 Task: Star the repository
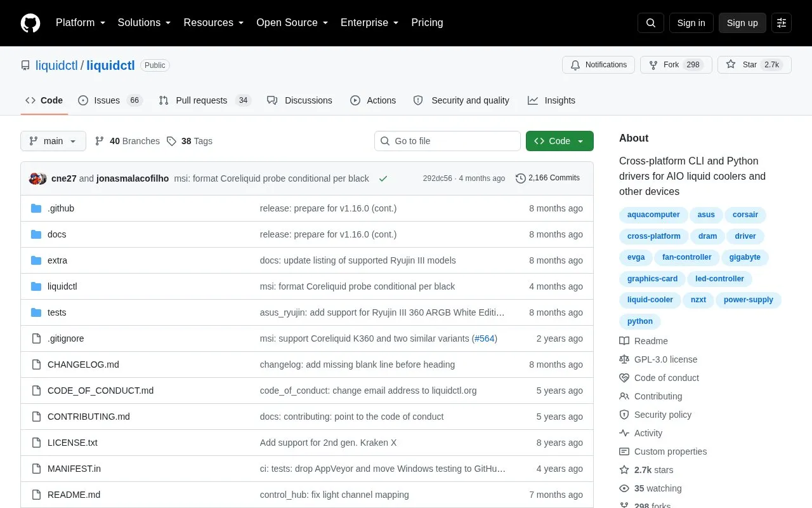(x=754, y=65)
